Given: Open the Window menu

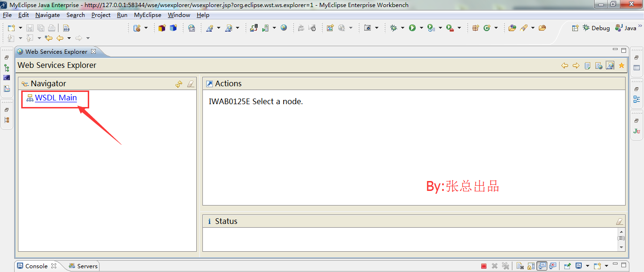Looking at the screenshot, I should tap(179, 15).
